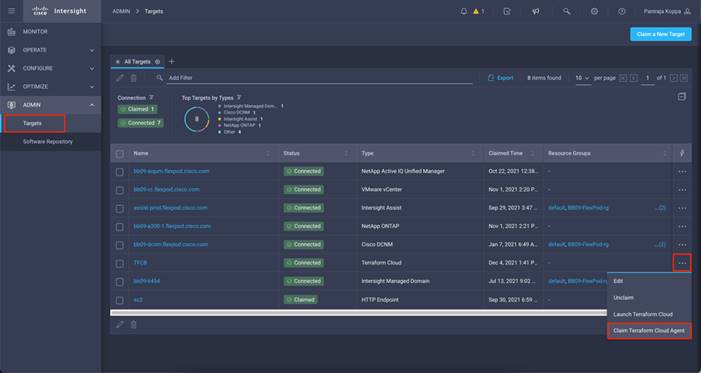Sort by the Claimed Time column arrows
This screenshot has width=701, height=373.
(x=532, y=153)
